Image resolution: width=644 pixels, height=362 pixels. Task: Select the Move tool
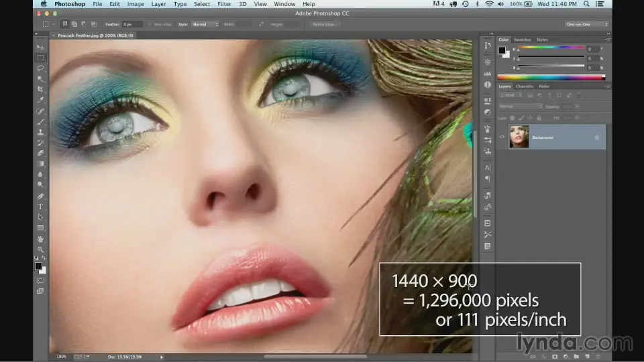pos(40,47)
